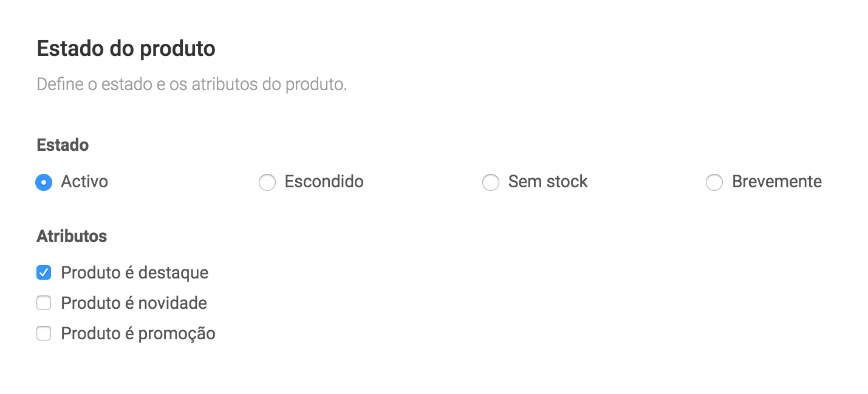868x394 pixels.
Task: Enable the Produto é novidade attribute
Action: (44, 303)
